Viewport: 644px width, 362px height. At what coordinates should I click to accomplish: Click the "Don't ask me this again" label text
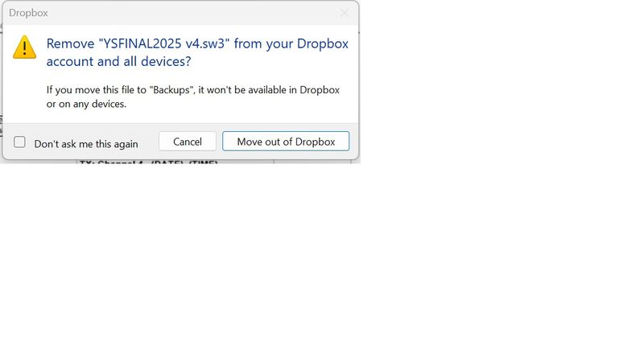(86, 144)
